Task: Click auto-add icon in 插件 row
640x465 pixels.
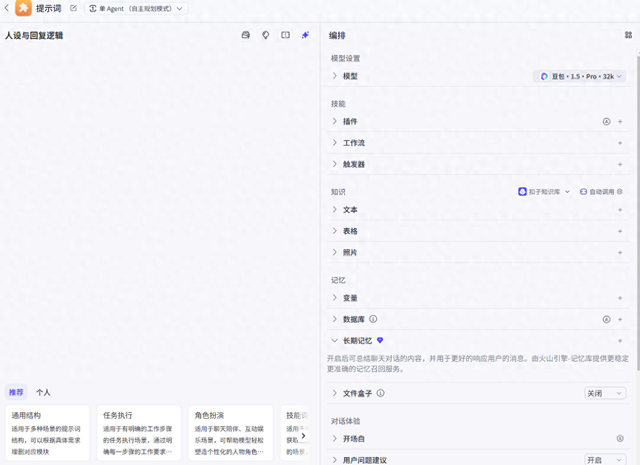Action: tap(607, 122)
